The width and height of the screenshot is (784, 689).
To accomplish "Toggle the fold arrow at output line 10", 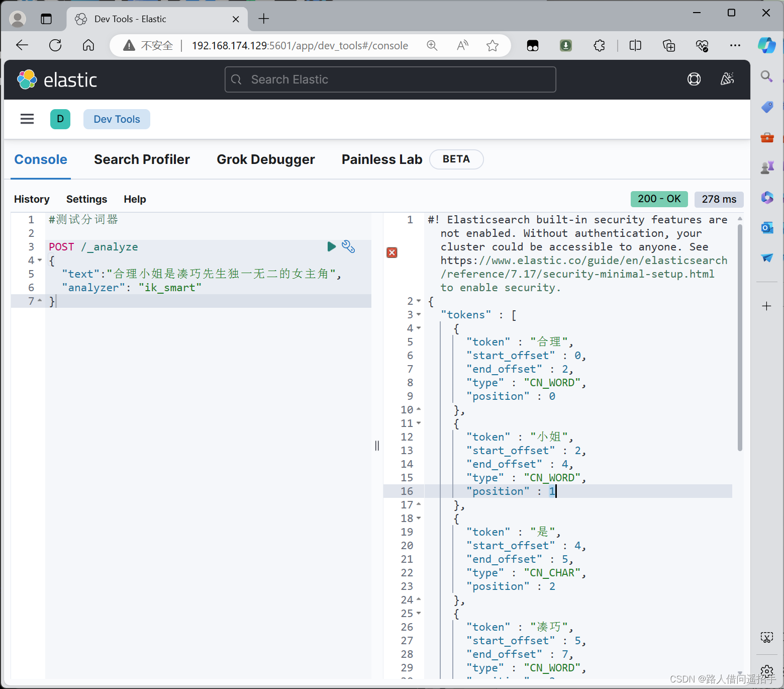I will [419, 409].
